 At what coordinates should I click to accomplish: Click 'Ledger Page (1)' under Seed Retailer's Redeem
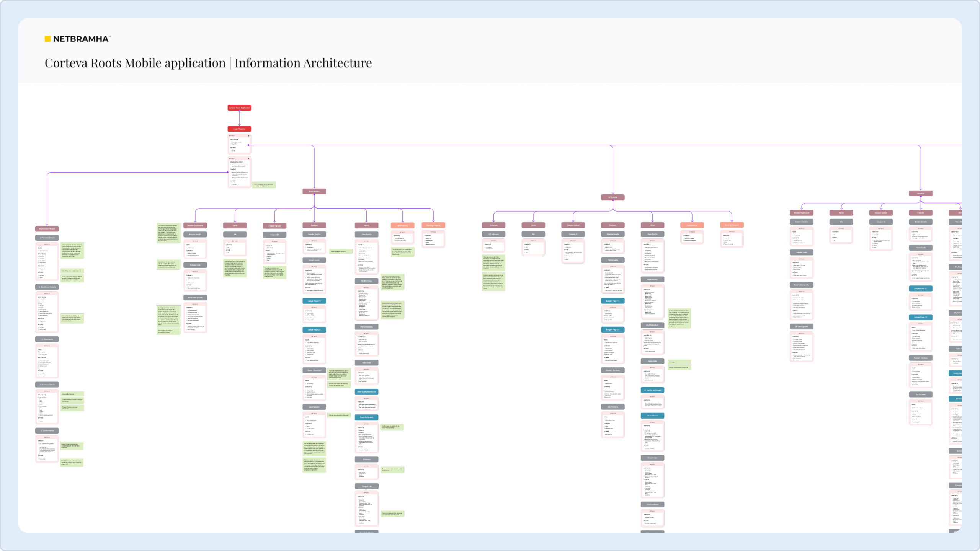point(314,301)
